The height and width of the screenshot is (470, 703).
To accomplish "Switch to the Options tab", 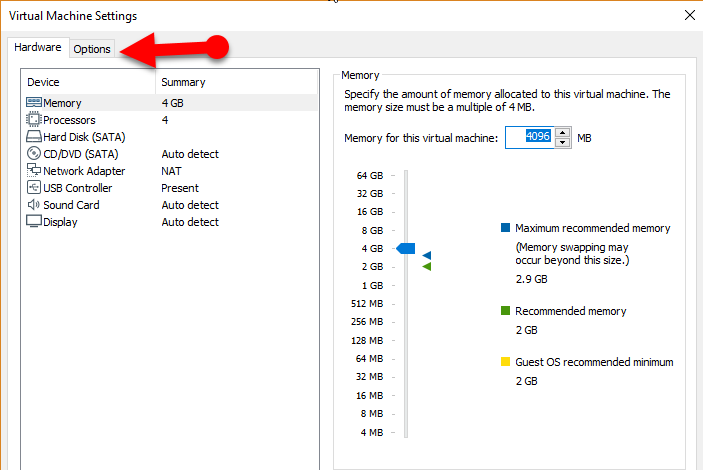I will [x=92, y=49].
